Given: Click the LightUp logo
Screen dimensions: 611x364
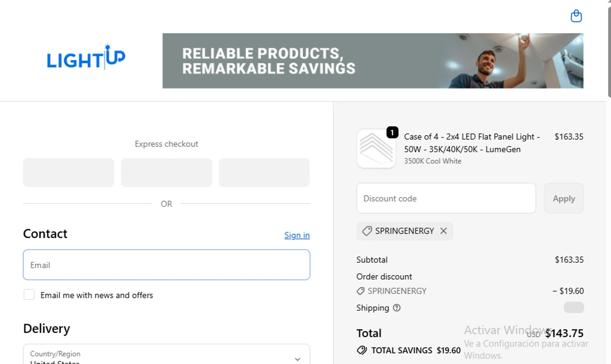Looking at the screenshot, I should [86, 57].
